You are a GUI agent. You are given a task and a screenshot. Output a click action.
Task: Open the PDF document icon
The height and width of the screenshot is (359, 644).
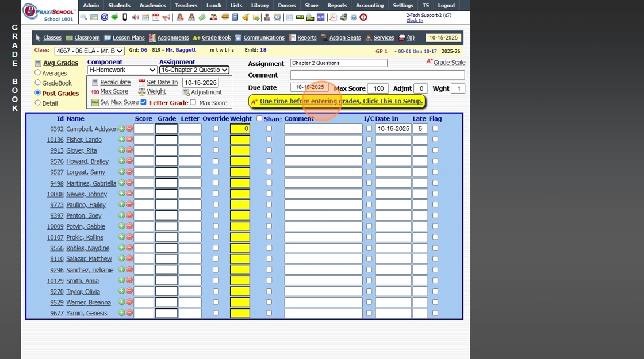333,17
